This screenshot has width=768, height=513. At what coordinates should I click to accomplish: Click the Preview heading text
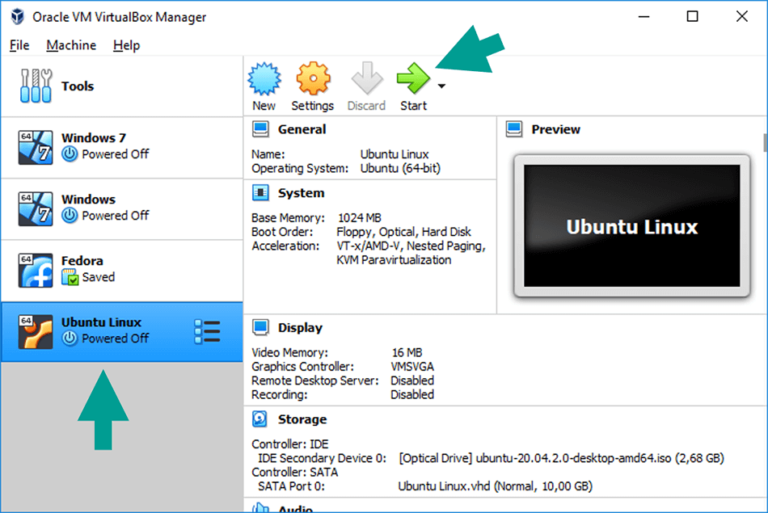click(556, 129)
